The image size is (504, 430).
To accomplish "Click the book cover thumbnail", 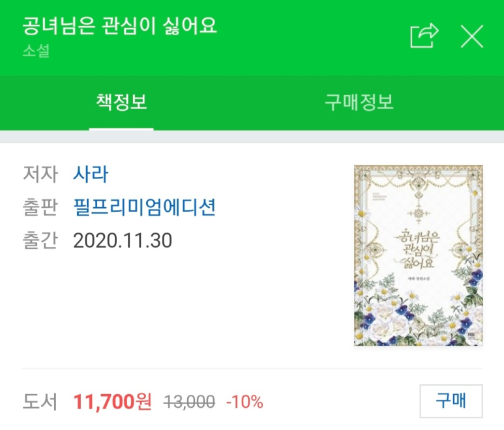I will click(x=418, y=255).
